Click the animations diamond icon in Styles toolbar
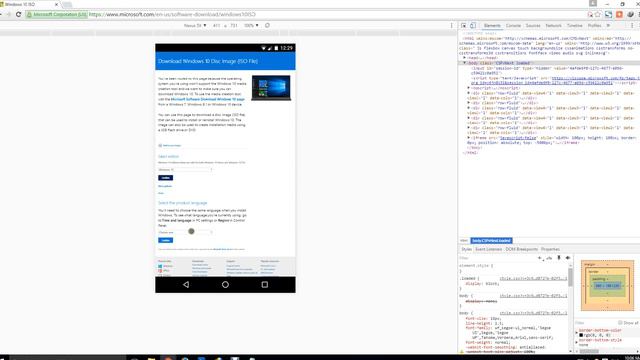 pyautogui.click(x=568, y=258)
